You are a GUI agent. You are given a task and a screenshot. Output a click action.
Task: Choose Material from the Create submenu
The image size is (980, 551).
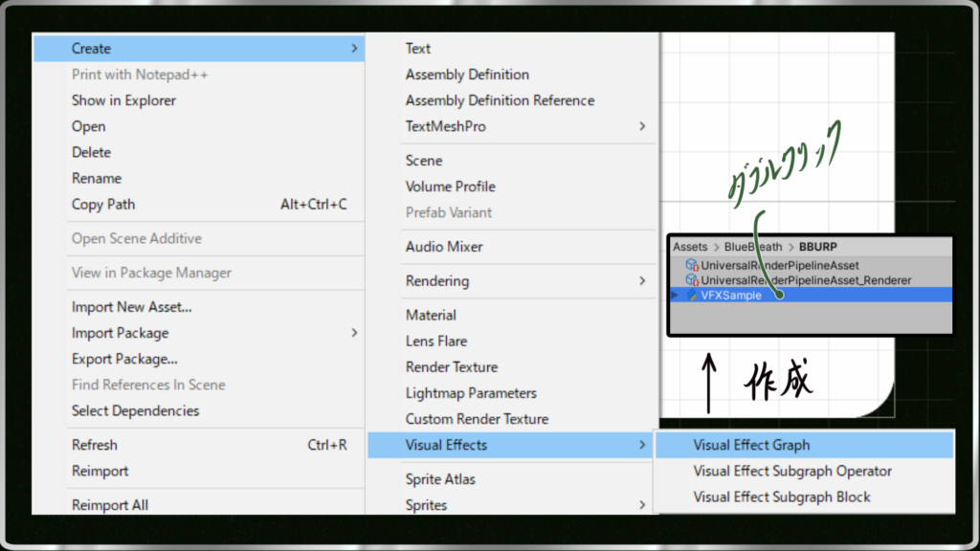(431, 315)
